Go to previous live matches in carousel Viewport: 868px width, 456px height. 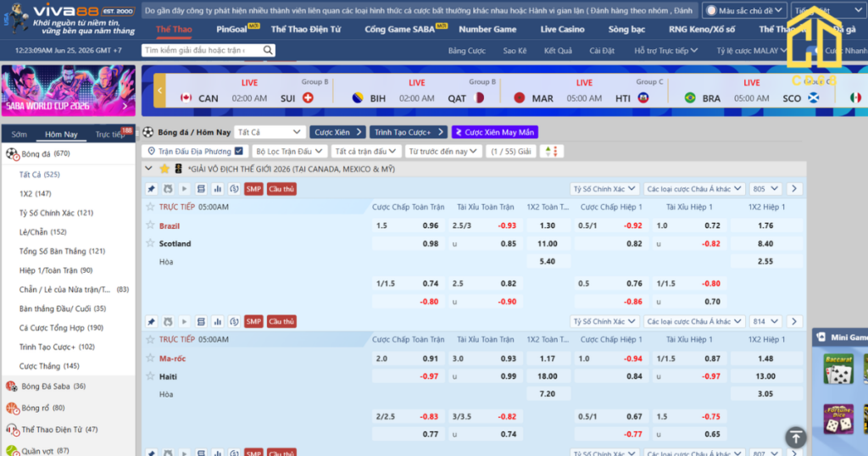click(x=159, y=90)
